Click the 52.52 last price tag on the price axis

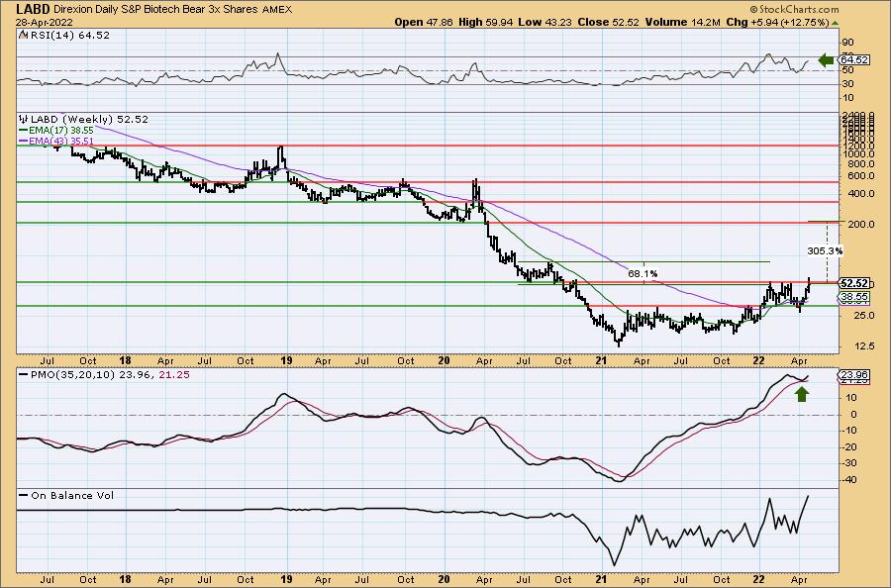854,283
